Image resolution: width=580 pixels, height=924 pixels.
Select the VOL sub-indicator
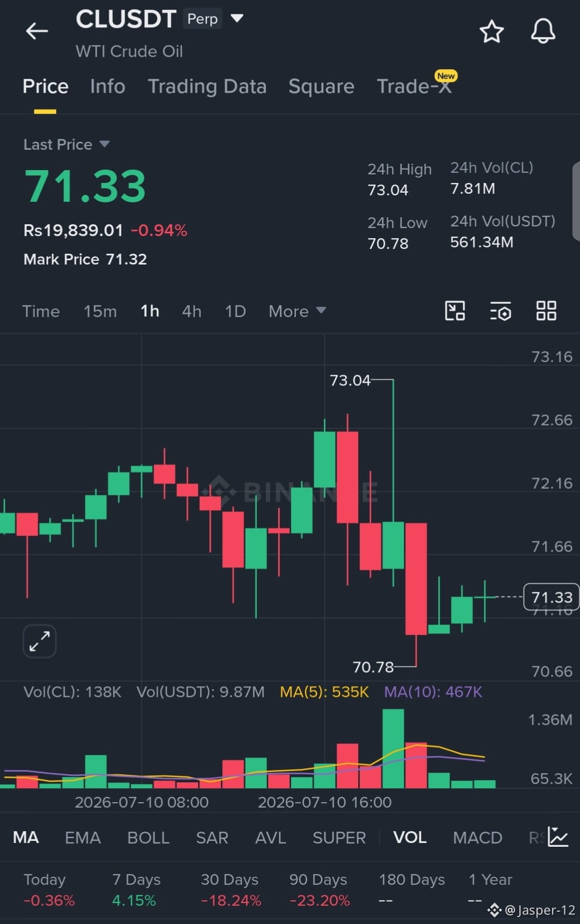point(410,837)
